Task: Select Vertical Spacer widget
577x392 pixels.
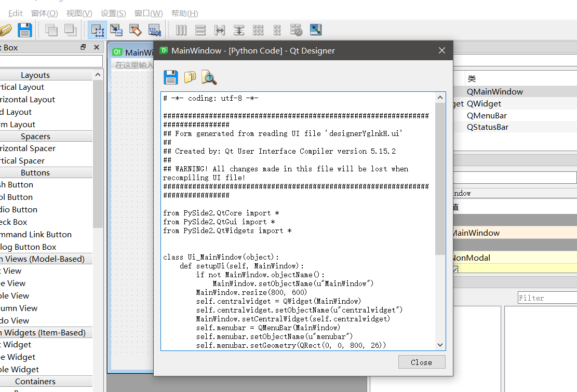Action: (x=46, y=161)
